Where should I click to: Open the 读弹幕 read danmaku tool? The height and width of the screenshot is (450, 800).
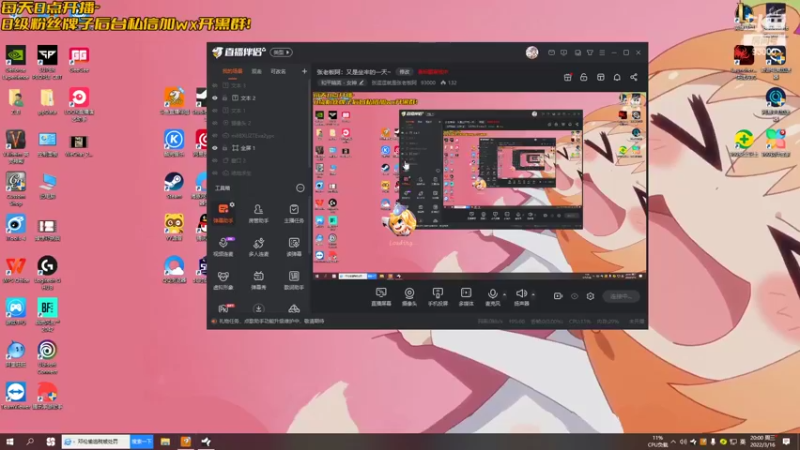click(293, 246)
